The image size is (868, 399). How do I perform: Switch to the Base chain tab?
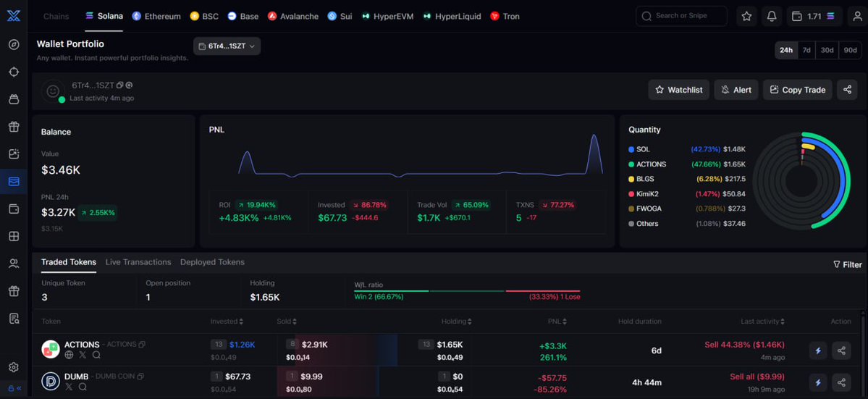243,16
